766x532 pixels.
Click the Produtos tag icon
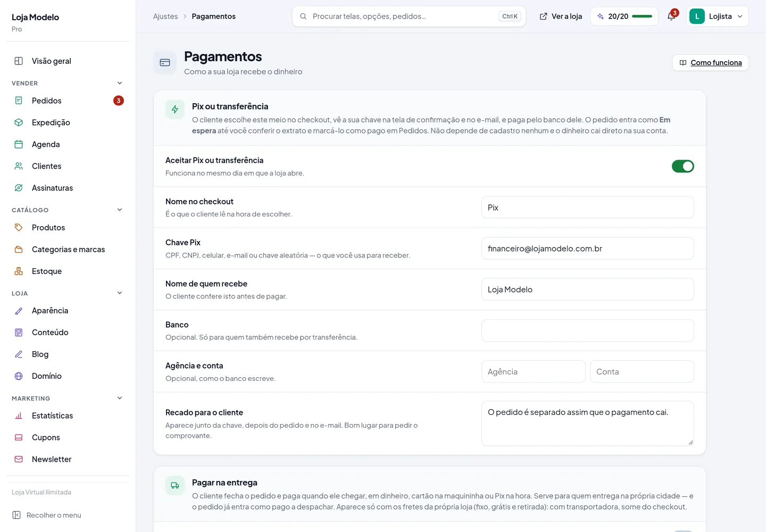(x=19, y=228)
